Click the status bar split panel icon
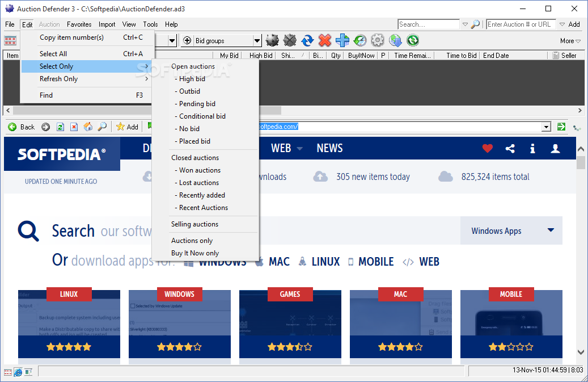Image resolution: width=588 pixels, height=382 pixels. pyautogui.click(x=28, y=372)
